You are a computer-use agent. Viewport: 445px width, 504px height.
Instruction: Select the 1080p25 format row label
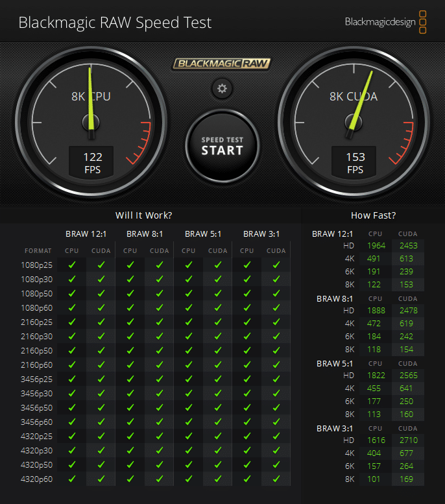click(37, 265)
